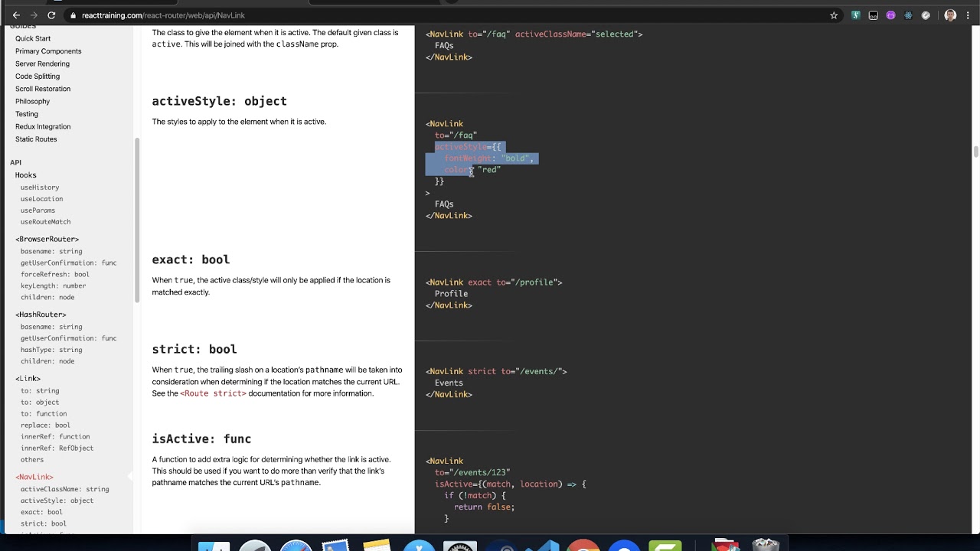This screenshot has height=551, width=980.
Task: Click the forward navigation arrow
Action: 34,15
